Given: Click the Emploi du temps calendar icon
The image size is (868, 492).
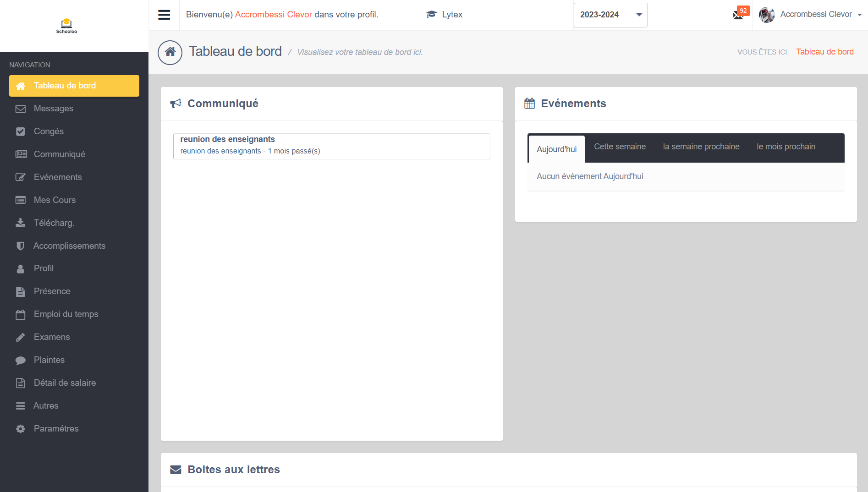Looking at the screenshot, I should pos(21,315).
